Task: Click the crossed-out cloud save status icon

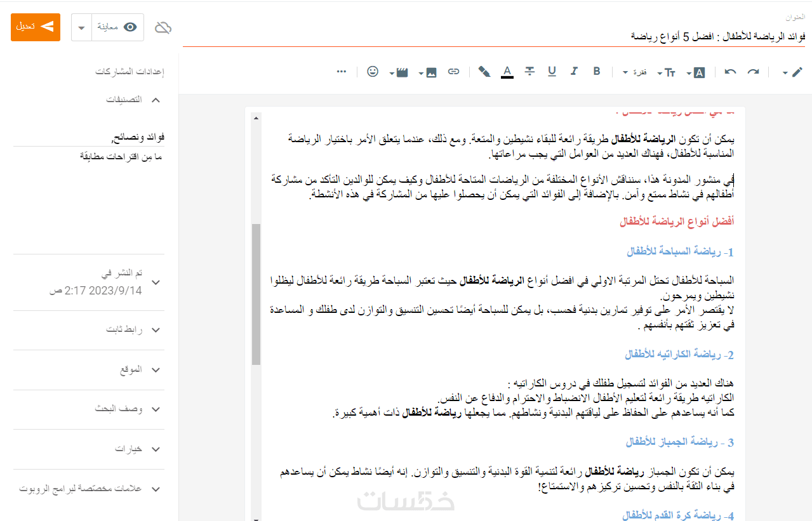Action: (163, 27)
